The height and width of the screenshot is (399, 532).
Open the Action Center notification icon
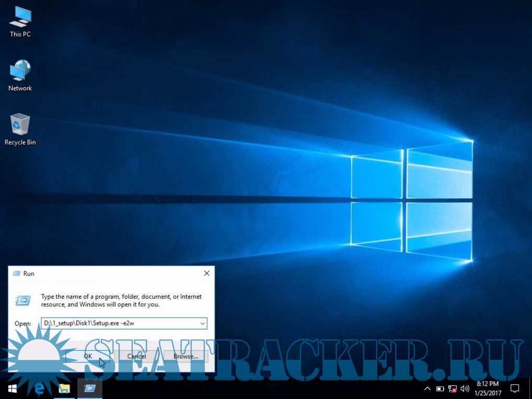515,389
